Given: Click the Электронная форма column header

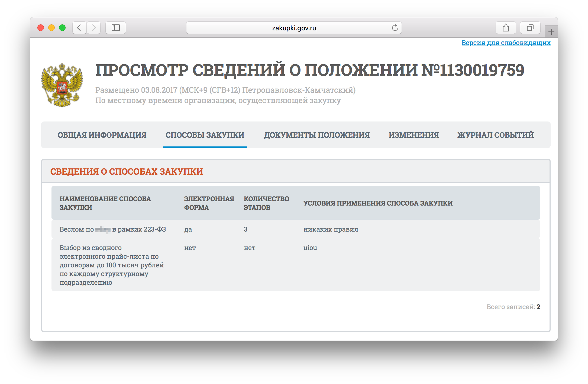Looking at the screenshot, I should [209, 203].
